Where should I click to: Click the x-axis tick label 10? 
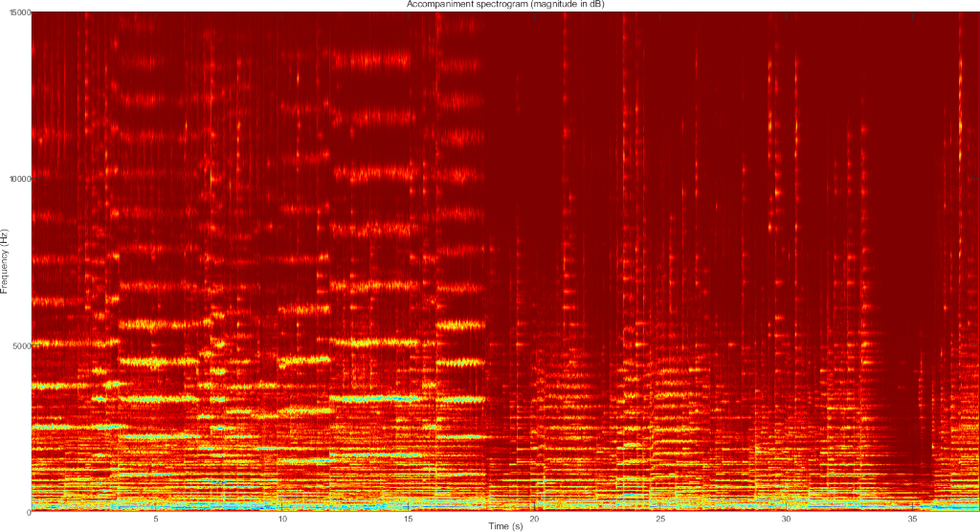[x=282, y=520]
